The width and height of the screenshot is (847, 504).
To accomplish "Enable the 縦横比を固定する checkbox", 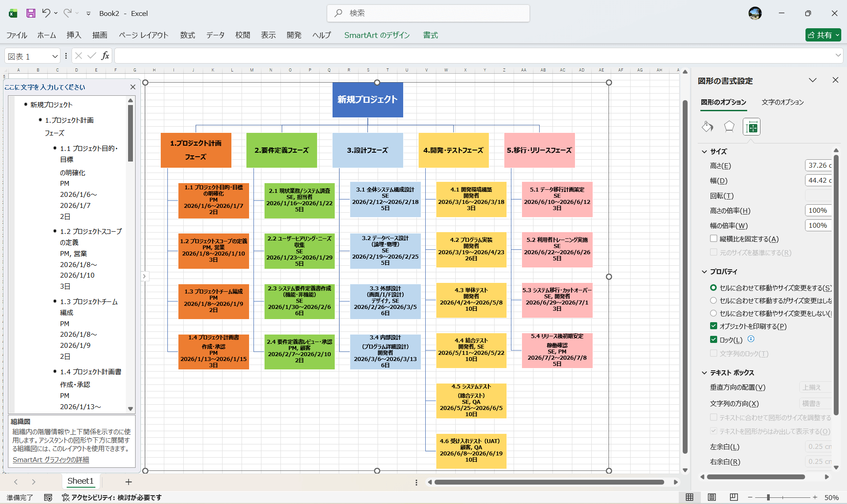I will 713,239.
